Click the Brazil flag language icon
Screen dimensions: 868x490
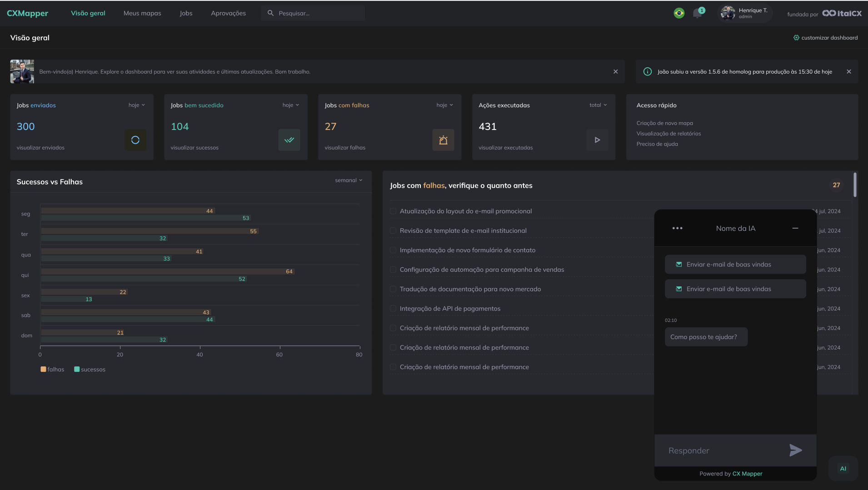pos(679,13)
